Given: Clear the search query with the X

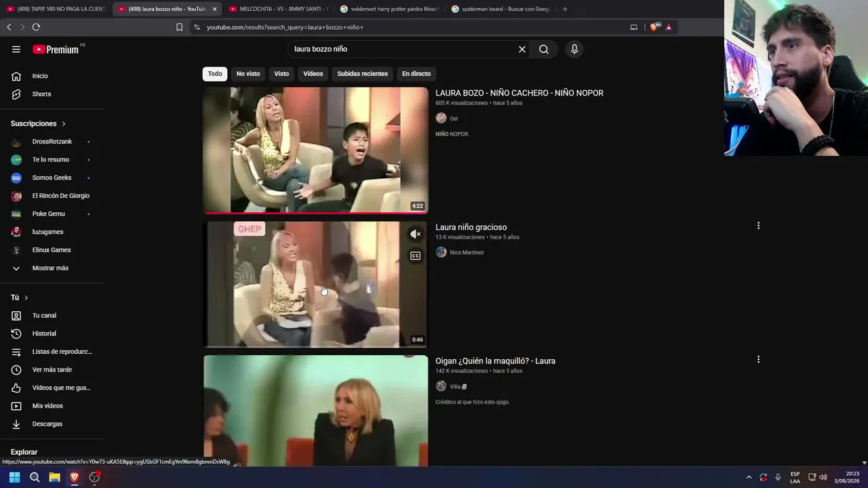Looking at the screenshot, I should [522, 49].
